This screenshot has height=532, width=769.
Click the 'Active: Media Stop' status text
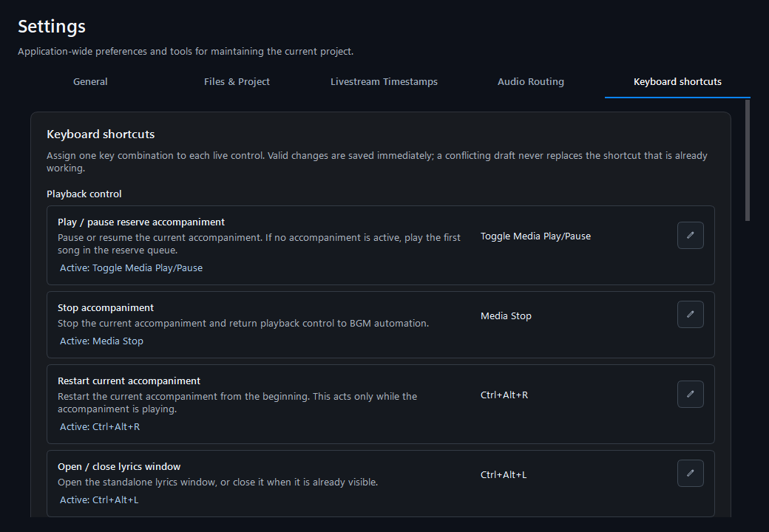[x=101, y=341]
